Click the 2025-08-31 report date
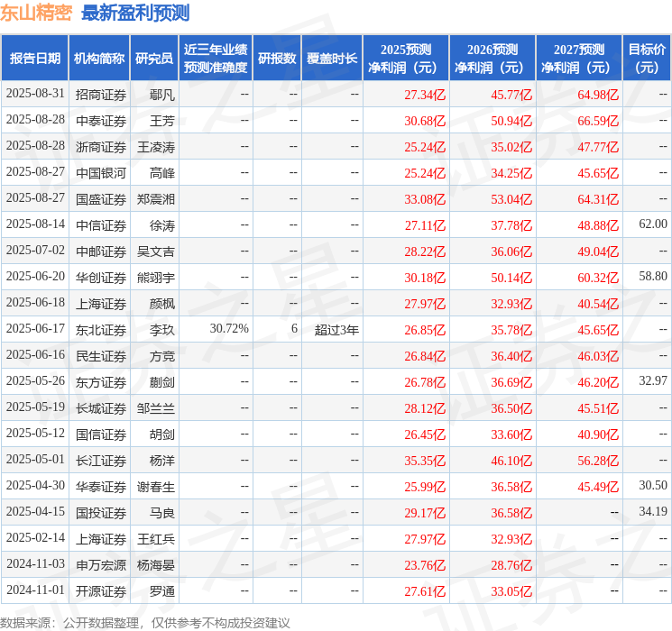 click(x=35, y=94)
